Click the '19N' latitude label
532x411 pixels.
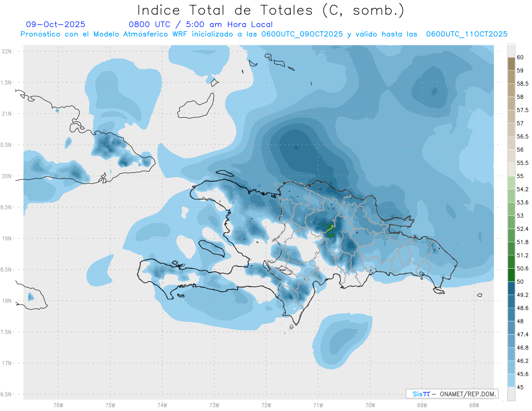[x=7, y=238]
